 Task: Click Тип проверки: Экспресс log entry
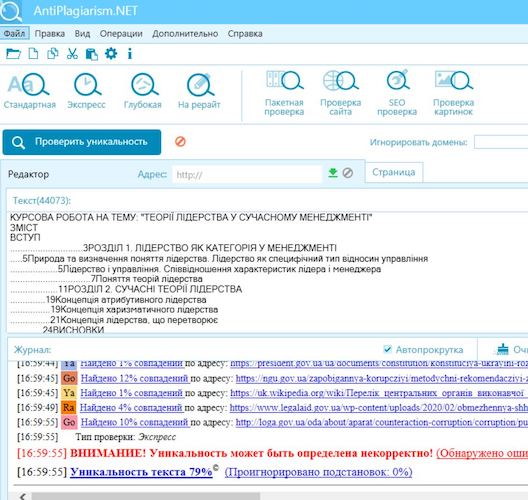pos(126,437)
